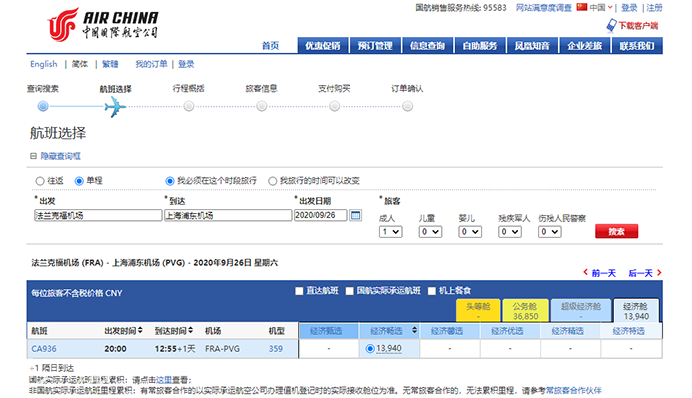Select the 公务舱 36,850 cabin tab
The width and height of the screenshot is (692, 398).
pos(525,310)
